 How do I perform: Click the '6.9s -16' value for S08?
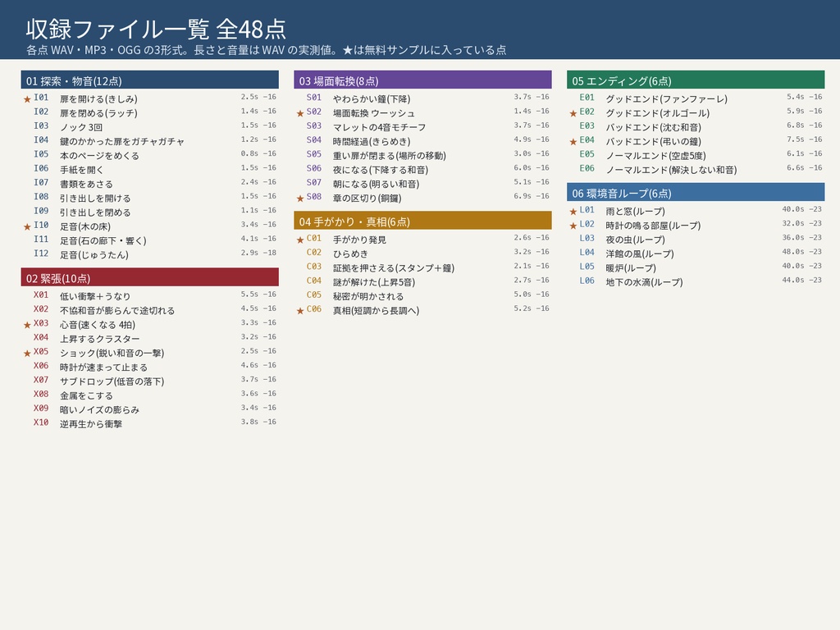[532, 196]
